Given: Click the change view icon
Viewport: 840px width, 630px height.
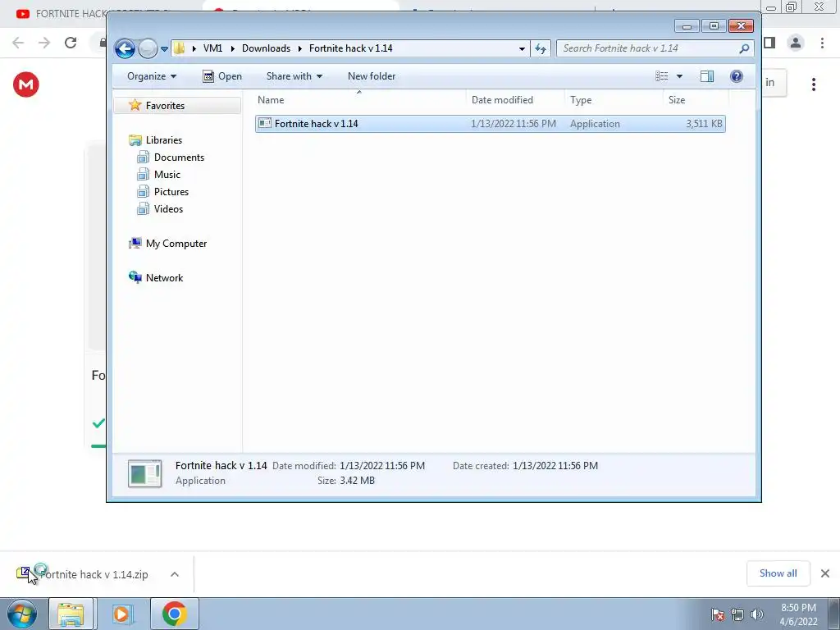Looking at the screenshot, I should point(662,76).
